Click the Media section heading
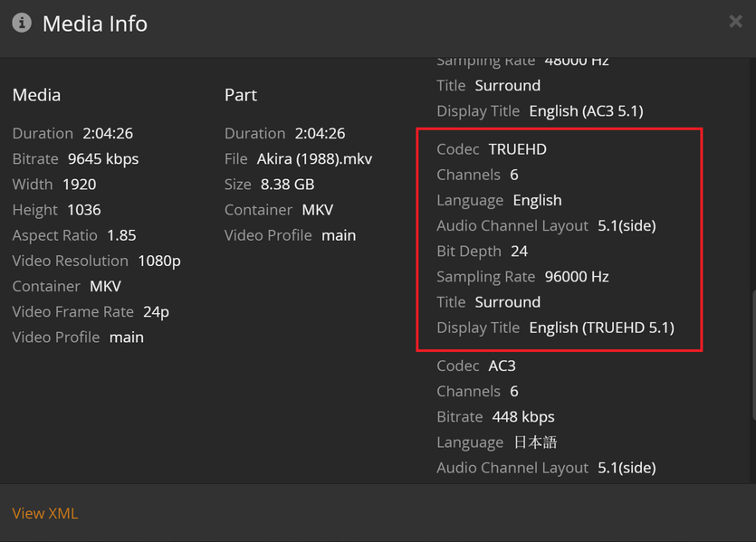Screen dimensions: 756x542 click(37, 95)
